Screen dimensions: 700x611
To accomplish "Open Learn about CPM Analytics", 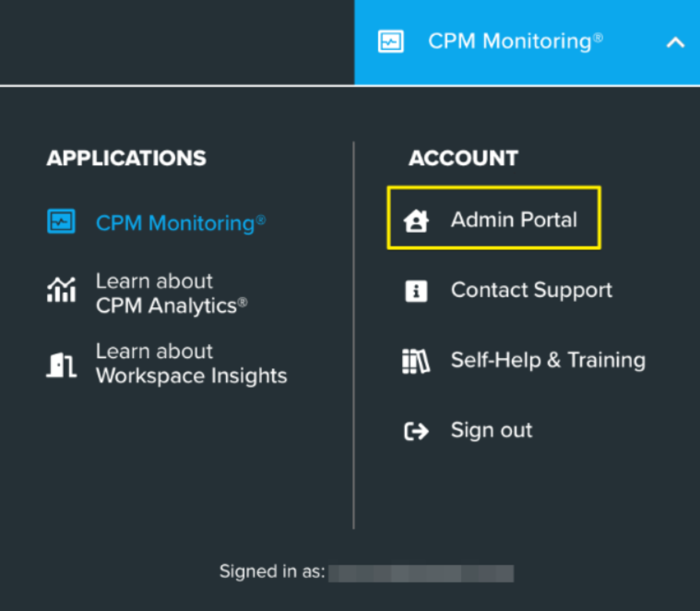I will (171, 294).
